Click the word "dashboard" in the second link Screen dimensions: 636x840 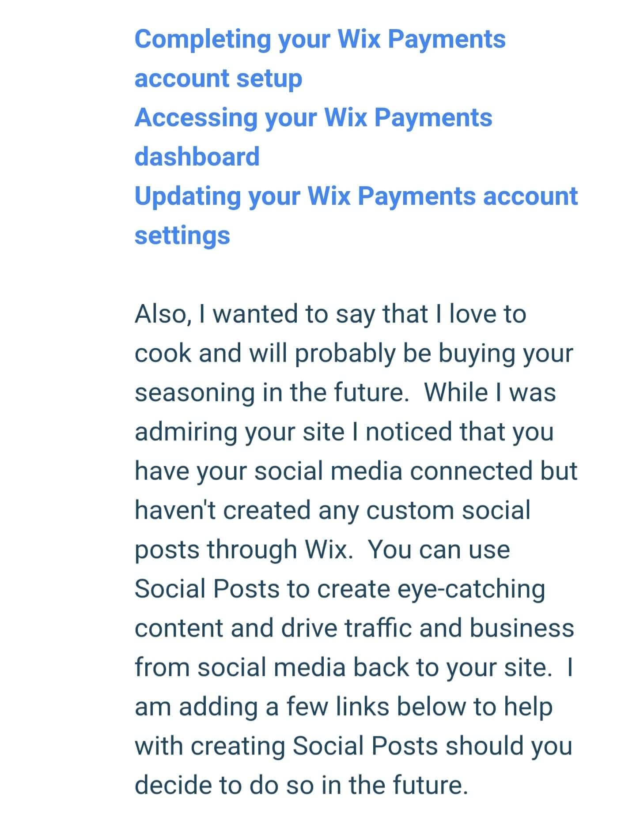[197, 157]
